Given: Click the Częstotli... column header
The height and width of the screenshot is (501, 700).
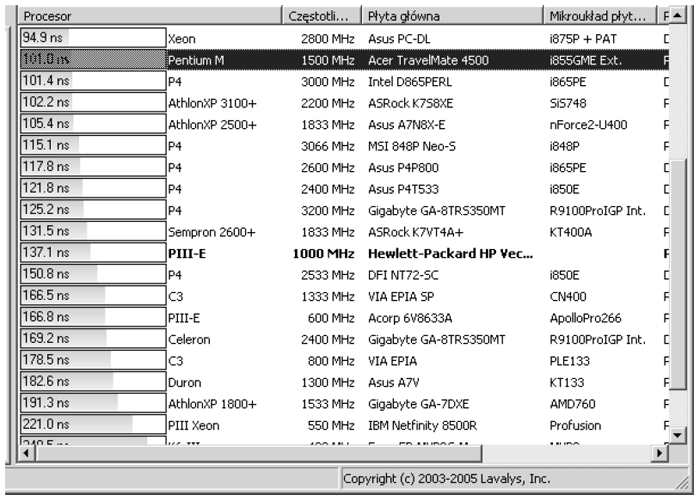Looking at the screenshot, I should (318, 16).
